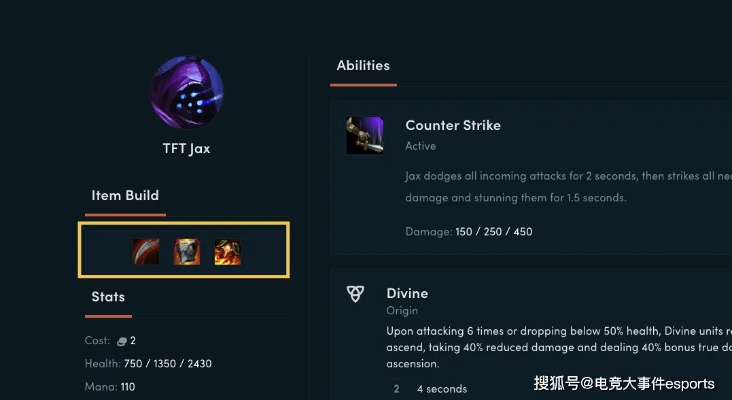The image size is (732, 400).
Task: Click the Divine tier 2 badge
Action: tap(396, 389)
